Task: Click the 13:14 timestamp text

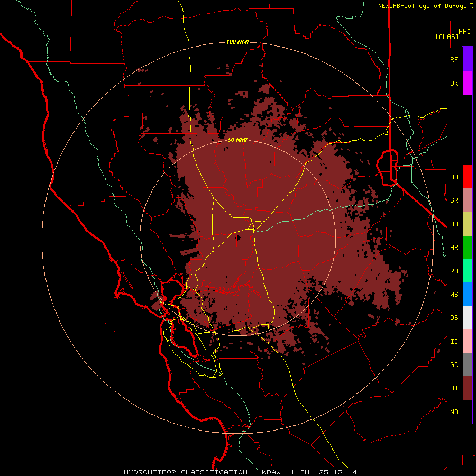Action: [x=346, y=472]
